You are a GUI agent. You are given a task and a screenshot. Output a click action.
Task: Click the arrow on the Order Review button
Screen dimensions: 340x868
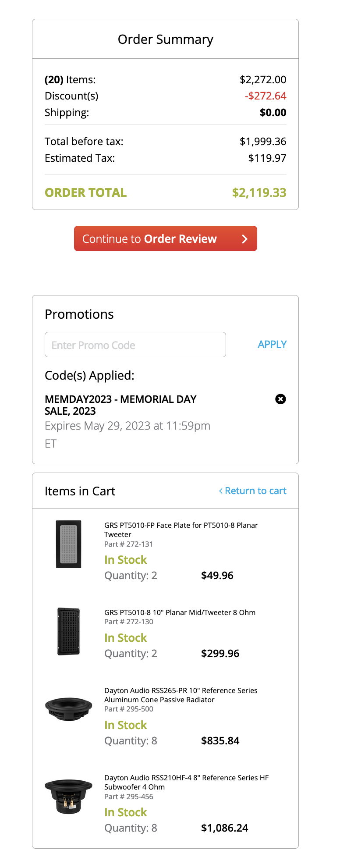tap(245, 239)
